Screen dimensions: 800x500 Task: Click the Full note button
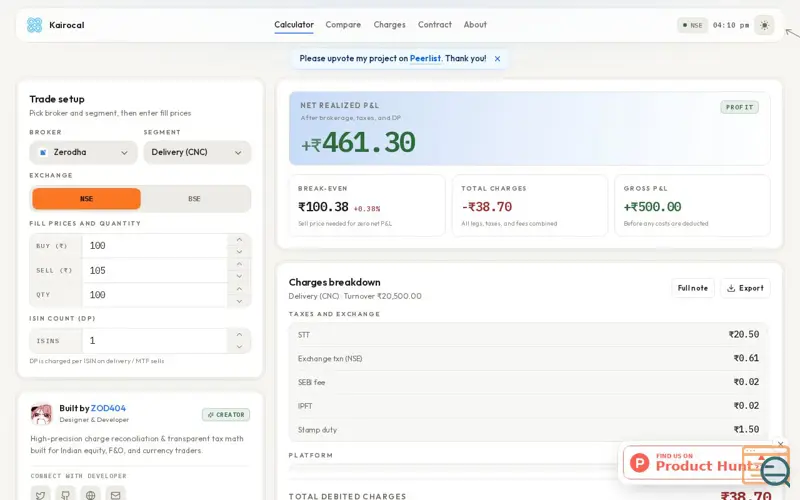click(692, 288)
